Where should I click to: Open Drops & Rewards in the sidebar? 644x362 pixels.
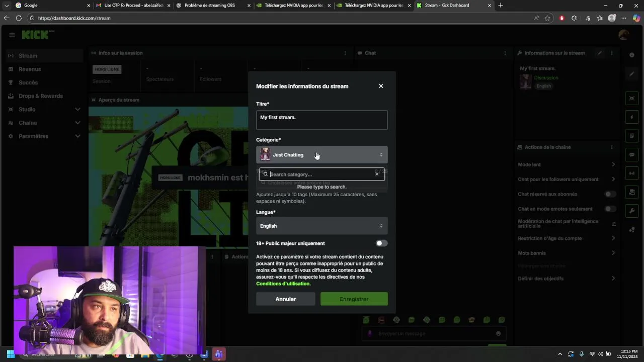coord(44,96)
